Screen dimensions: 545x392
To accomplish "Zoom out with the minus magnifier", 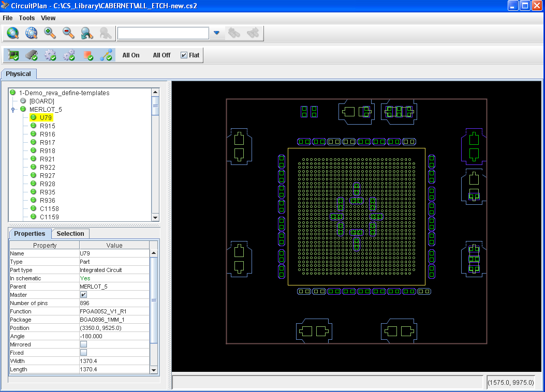I will (68, 33).
